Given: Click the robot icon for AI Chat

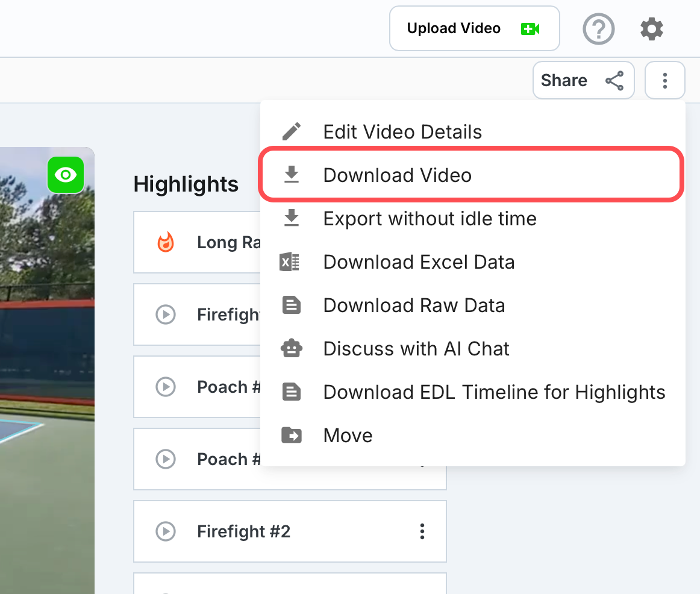Looking at the screenshot, I should coord(292,349).
